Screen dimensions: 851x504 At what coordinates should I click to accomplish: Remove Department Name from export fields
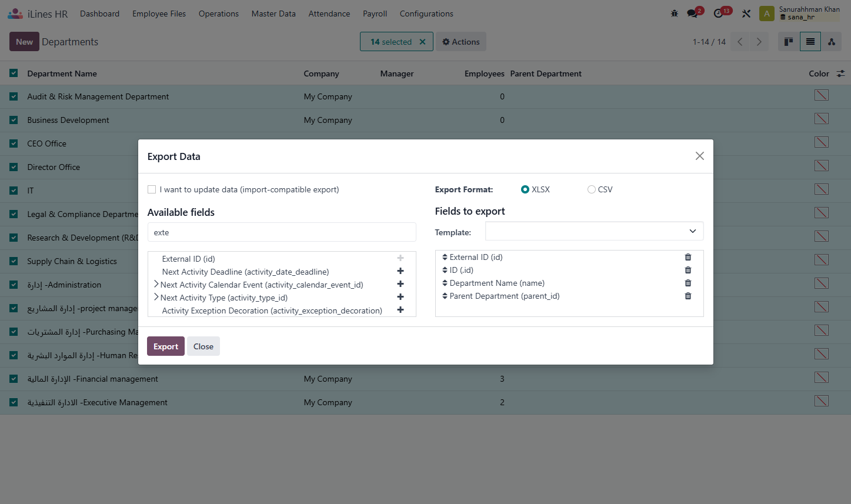click(688, 283)
